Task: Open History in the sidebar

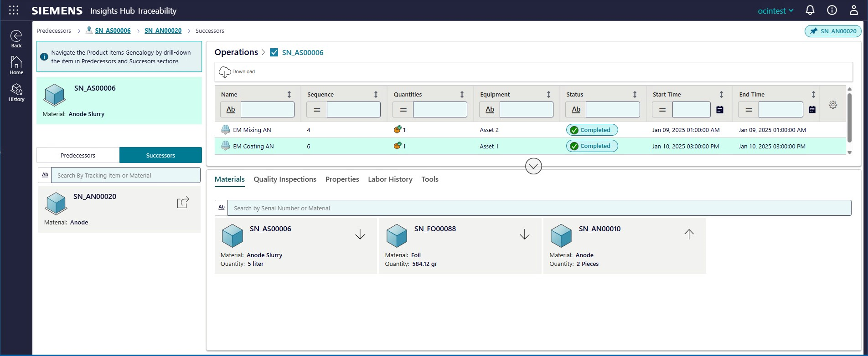Action: point(16,92)
